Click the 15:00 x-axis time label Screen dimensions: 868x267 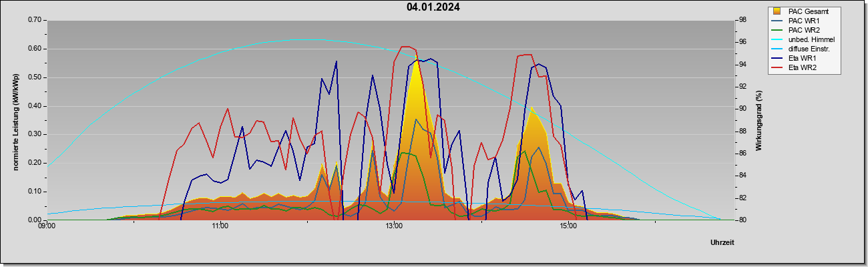tap(568, 227)
